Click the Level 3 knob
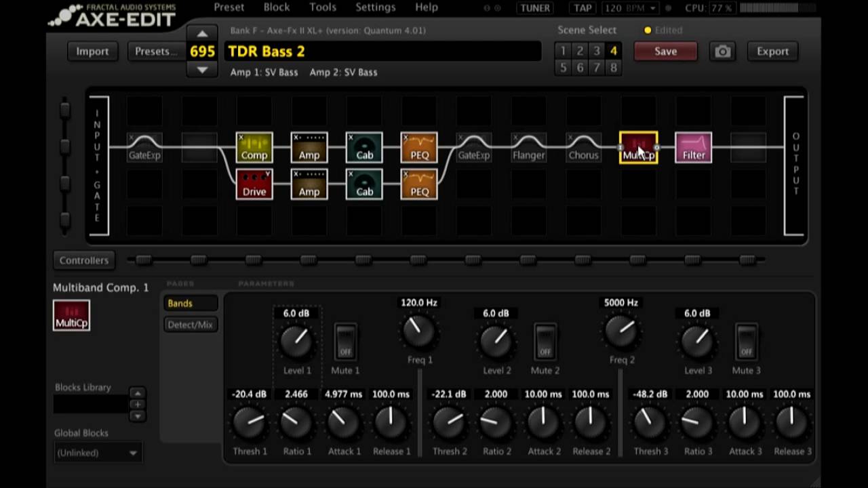 click(697, 342)
